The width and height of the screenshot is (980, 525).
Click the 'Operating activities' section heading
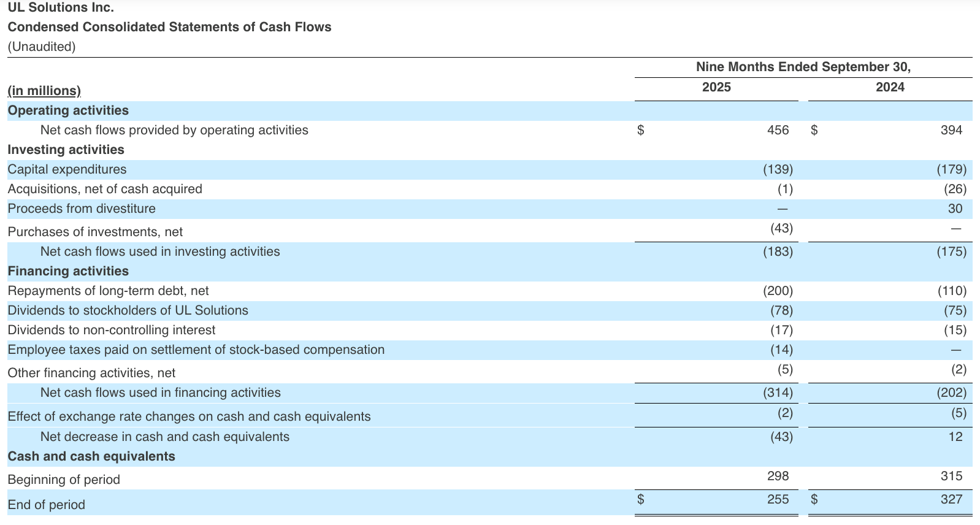pyautogui.click(x=68, y=110)
